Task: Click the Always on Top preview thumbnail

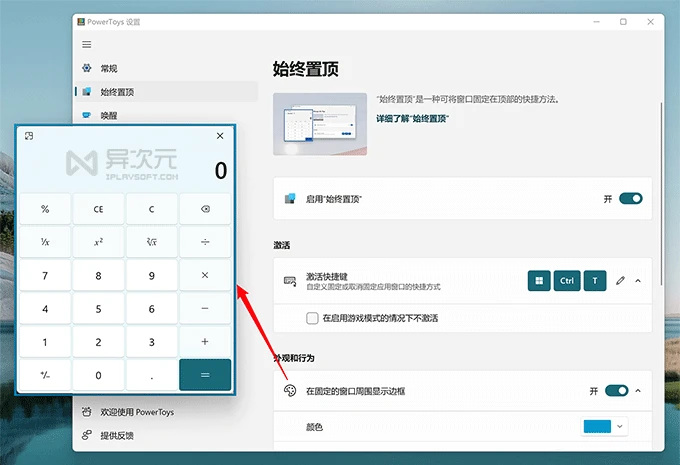Action: (320, 124)
